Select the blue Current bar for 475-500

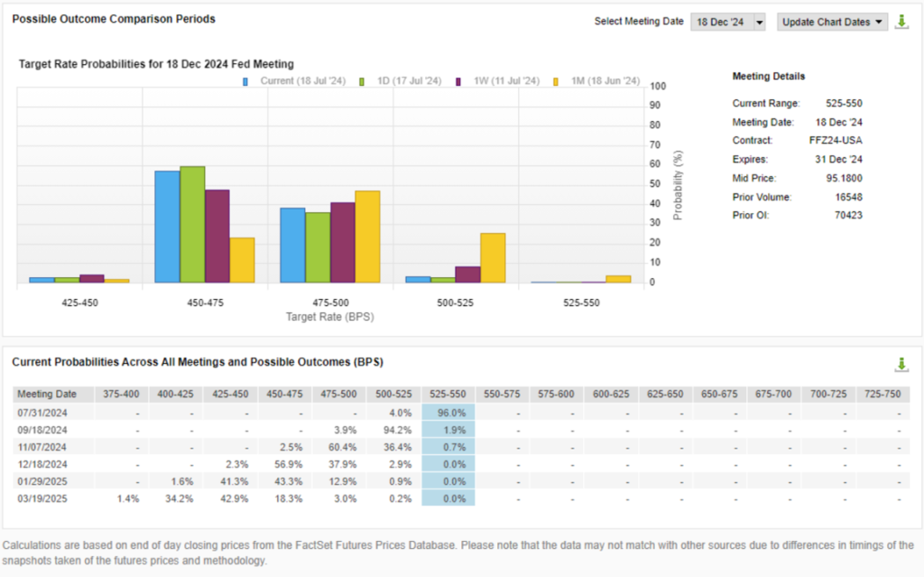293,246
